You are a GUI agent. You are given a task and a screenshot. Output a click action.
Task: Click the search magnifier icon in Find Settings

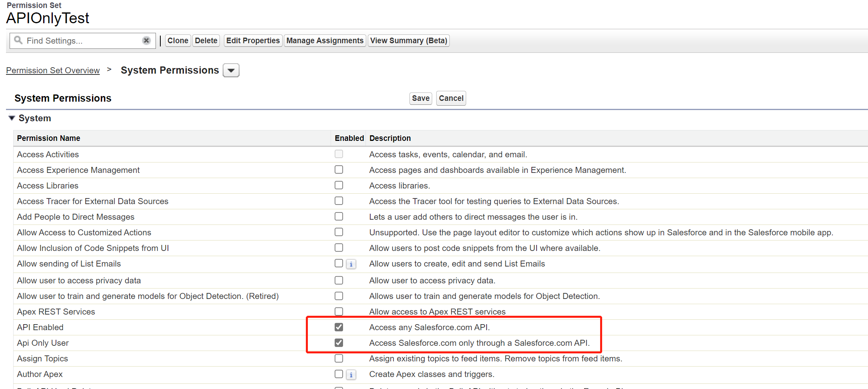(18, 40)
